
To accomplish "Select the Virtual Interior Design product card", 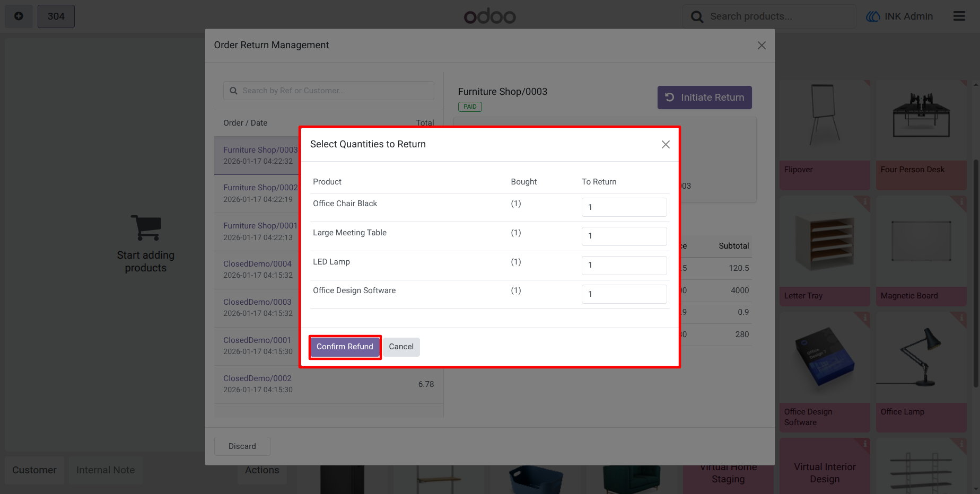I will click(x=825, y=466).
